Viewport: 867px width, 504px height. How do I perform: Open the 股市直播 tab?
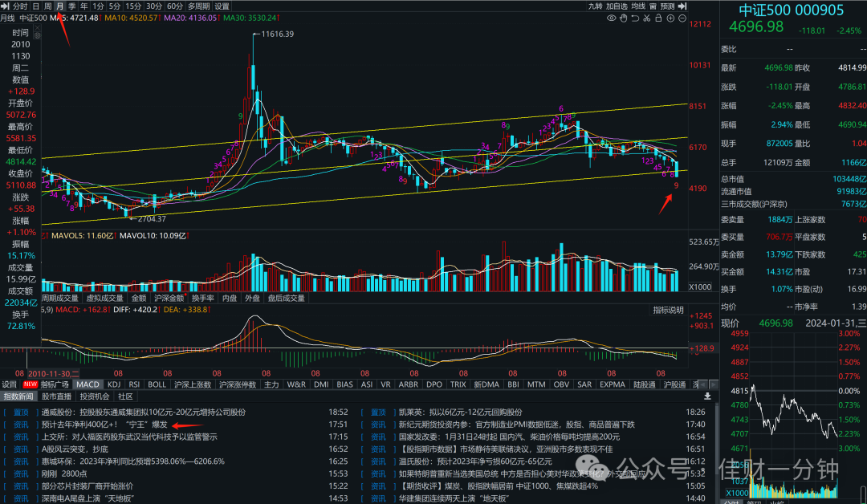coord(56,396)
